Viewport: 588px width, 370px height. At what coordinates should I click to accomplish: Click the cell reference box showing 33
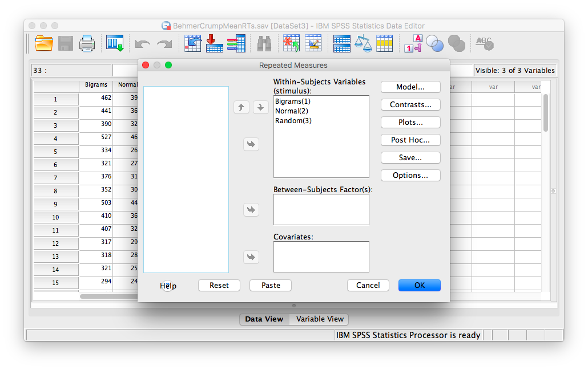72,70
